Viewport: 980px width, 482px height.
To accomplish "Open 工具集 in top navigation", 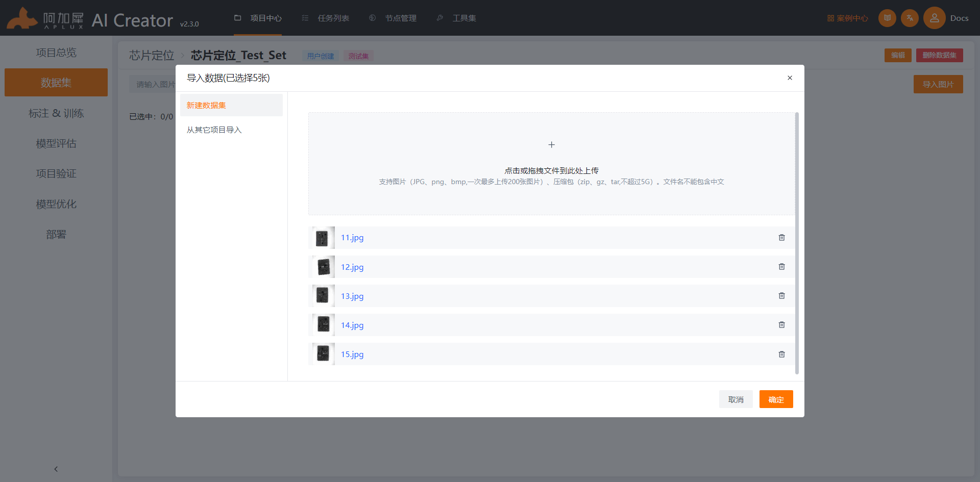I will tap(456, 18).
